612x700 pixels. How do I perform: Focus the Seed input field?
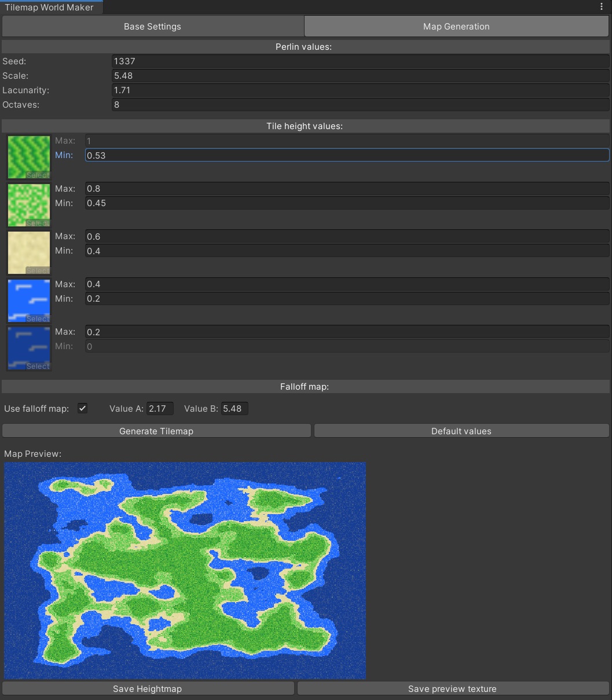click(x=360, y=61)
